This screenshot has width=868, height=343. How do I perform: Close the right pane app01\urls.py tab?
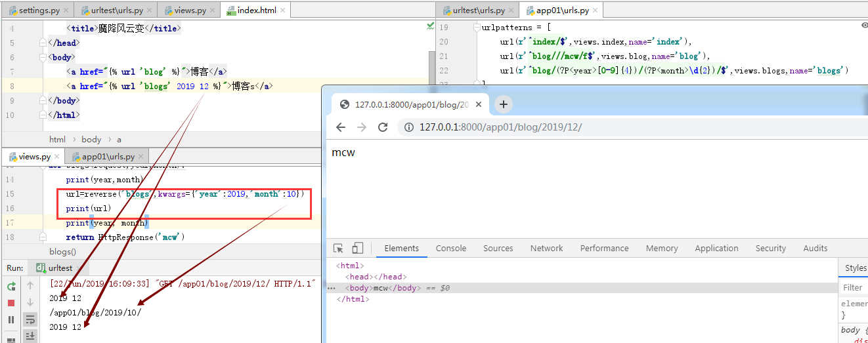596,10
